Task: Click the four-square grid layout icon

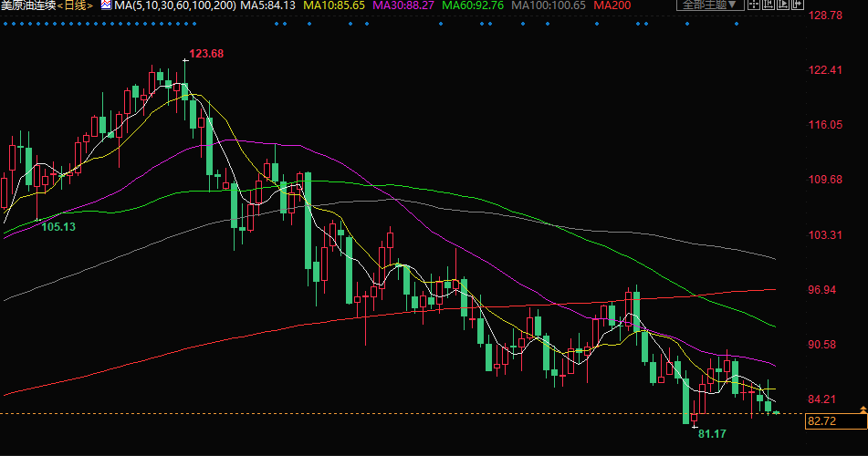Action: 753,5
